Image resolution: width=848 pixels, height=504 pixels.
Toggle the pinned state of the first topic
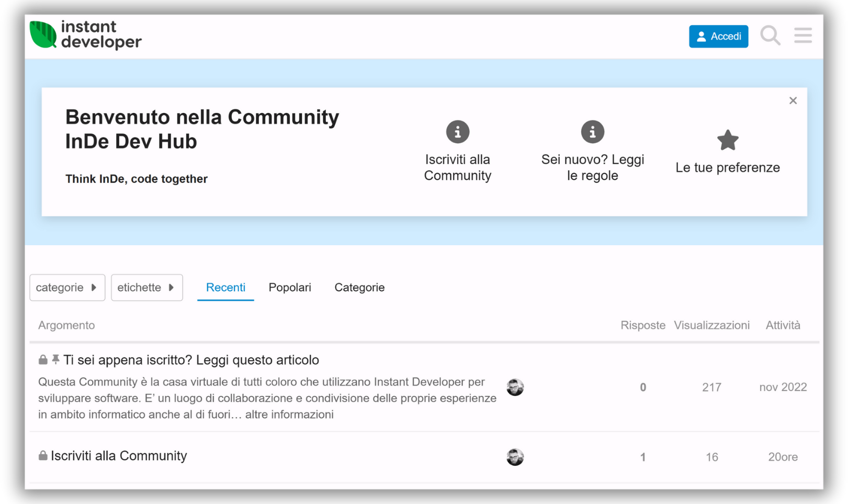tap(55, 359)
